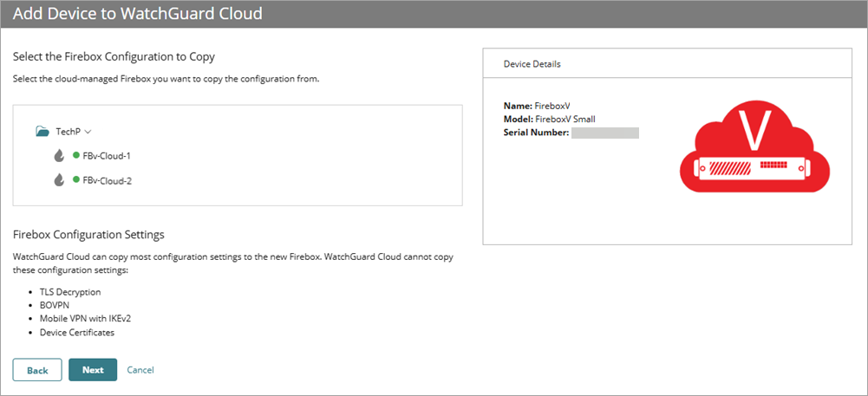Click the Select the Firebox Configuration to Copy heading

pos(114,56)
